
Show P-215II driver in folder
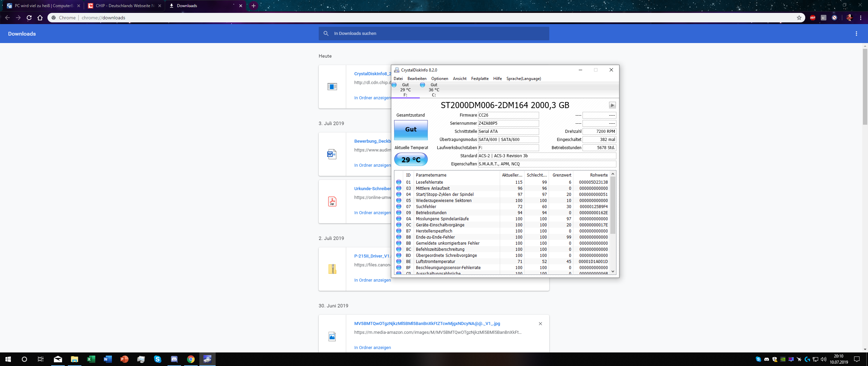coord(372,280)
